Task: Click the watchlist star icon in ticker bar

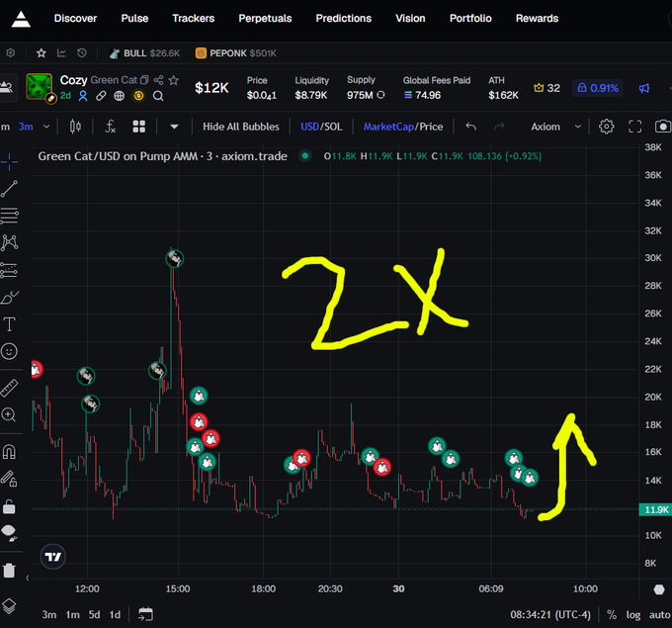Action: [x=42, y=52]
